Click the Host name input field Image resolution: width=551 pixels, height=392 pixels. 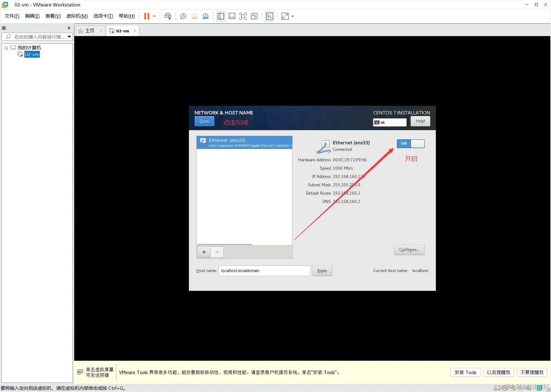(264, 271)
